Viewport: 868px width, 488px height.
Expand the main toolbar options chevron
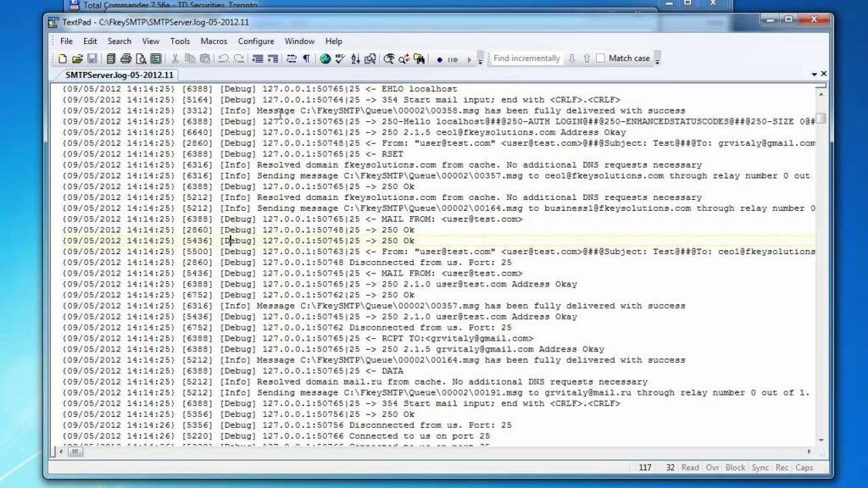[x=480, y=59]
